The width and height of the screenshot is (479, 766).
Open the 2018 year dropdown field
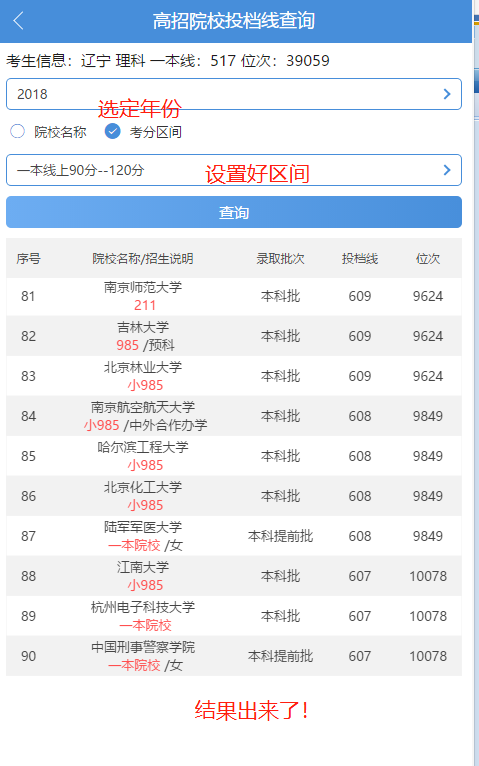[234, 94]
